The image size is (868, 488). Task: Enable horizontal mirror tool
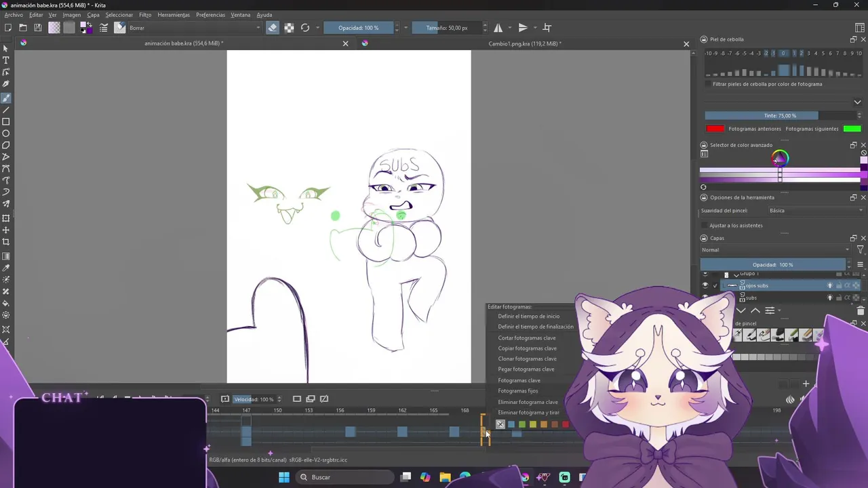click(498, 28)
